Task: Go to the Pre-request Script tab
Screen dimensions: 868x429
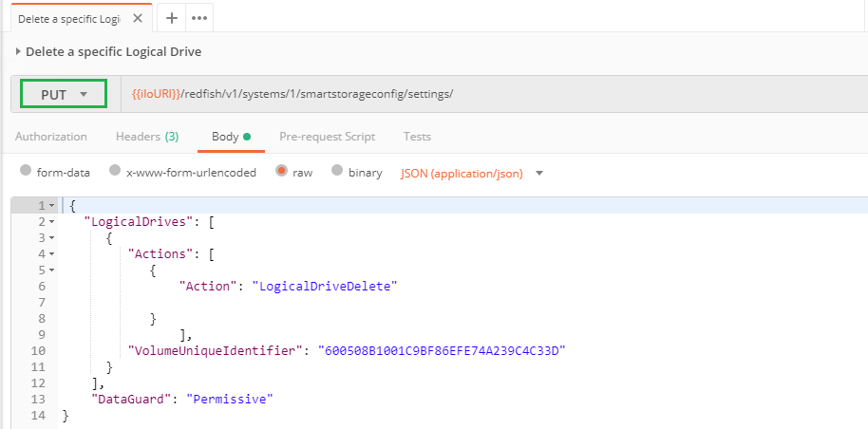Action: pyautogui.click(x=327, y=136)
